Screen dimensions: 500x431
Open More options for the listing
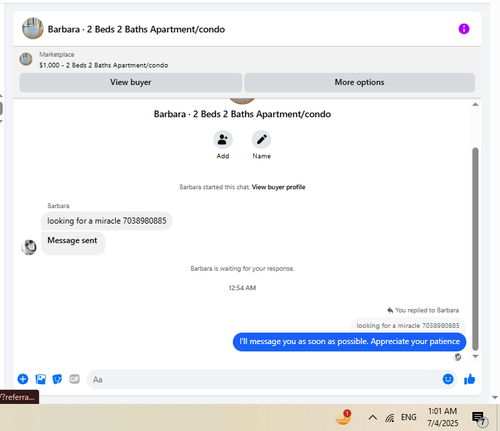(359, 82)
